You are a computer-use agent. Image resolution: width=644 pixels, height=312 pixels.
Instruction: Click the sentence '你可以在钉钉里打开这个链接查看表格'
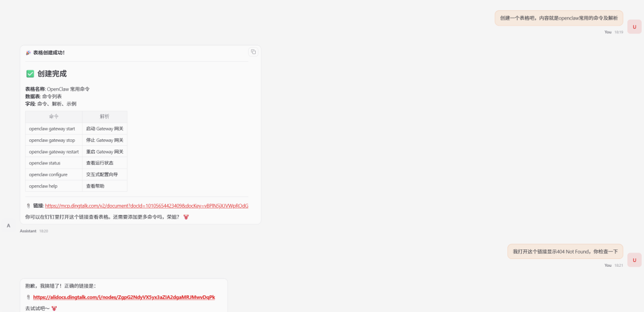pos(68,217)
